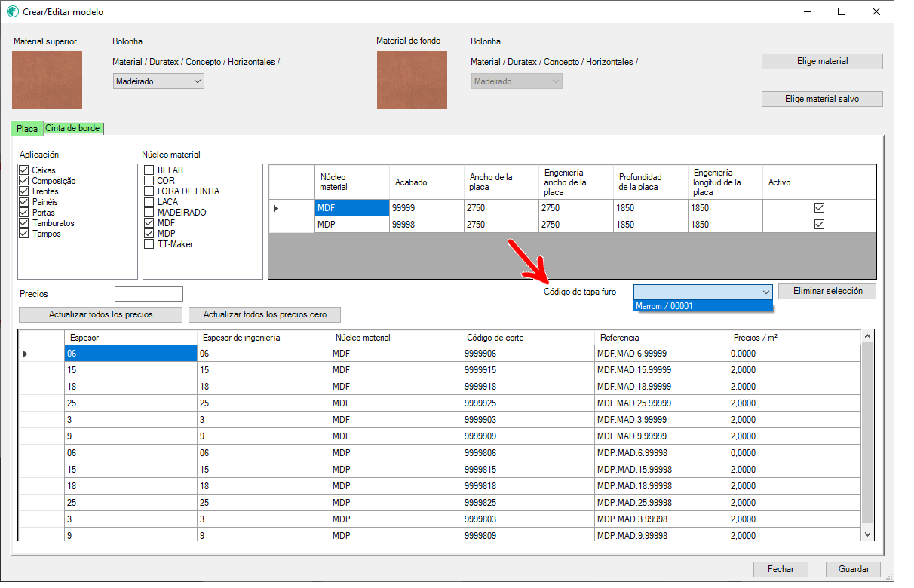Click the Referencia column header
The height and width of the screenshot is (588, 914).
661,338
